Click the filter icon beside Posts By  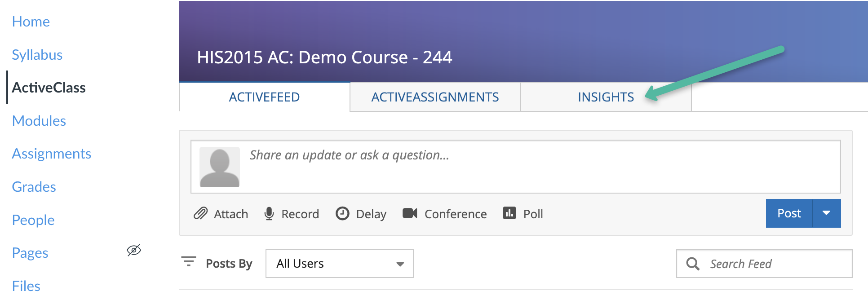pos(189,261)
